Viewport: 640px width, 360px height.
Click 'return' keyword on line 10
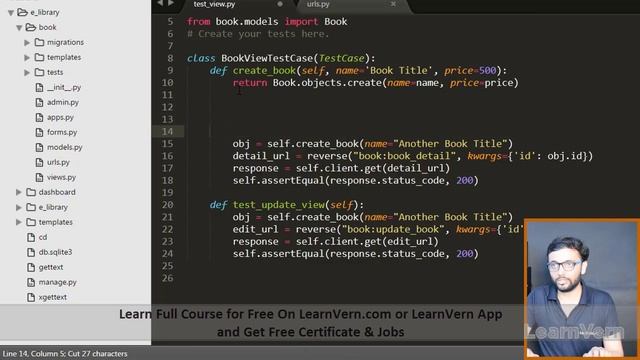250,82
